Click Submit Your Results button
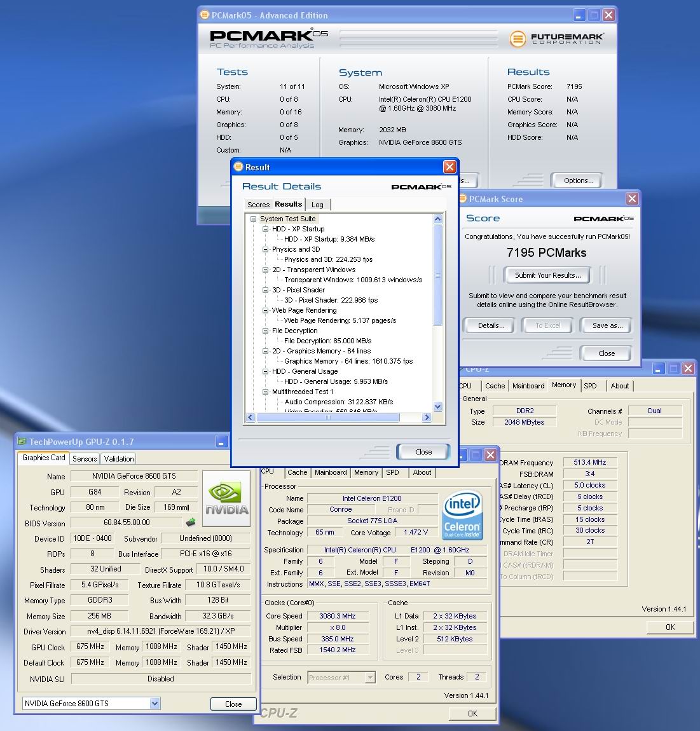700x731 pixels. pos(547,275)
